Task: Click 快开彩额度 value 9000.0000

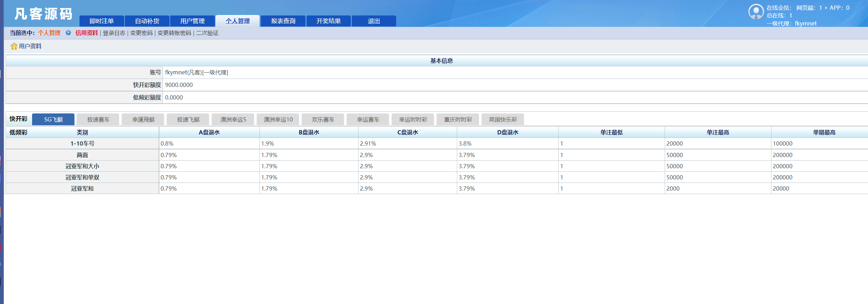Action: [179, 85]
